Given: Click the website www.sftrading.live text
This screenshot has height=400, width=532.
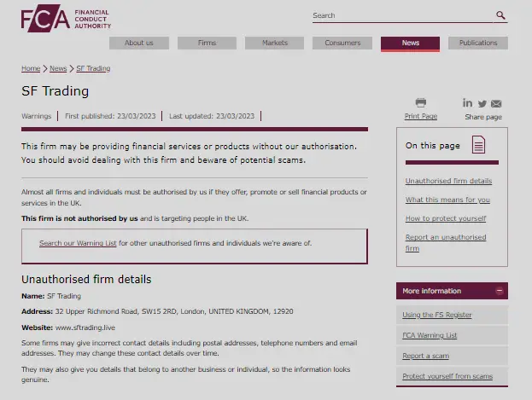Looking at the screenshot, I should click(x=85, y=328).
